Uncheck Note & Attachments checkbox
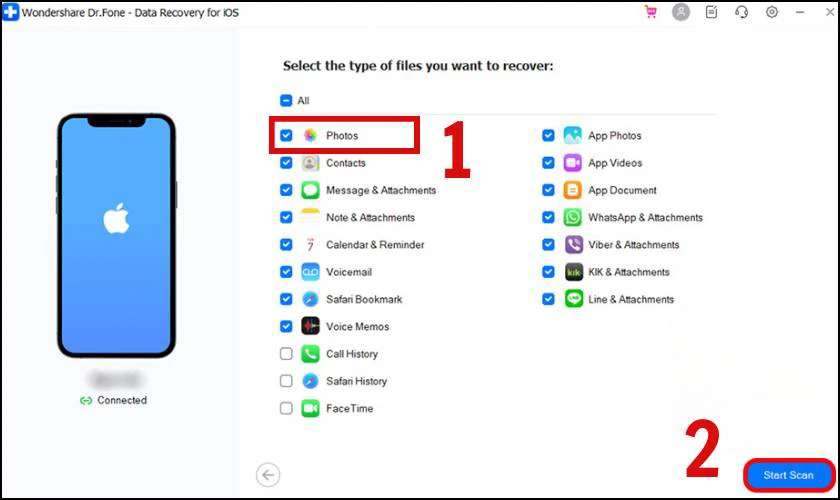 point(286,217)
